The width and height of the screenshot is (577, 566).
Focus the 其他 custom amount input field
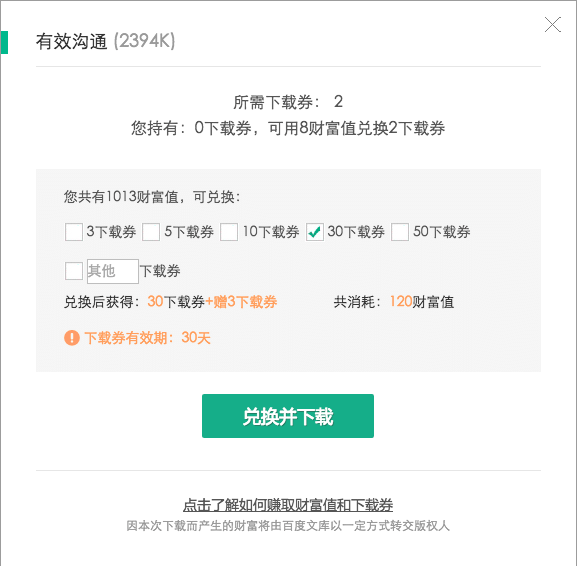click(113, 271)
